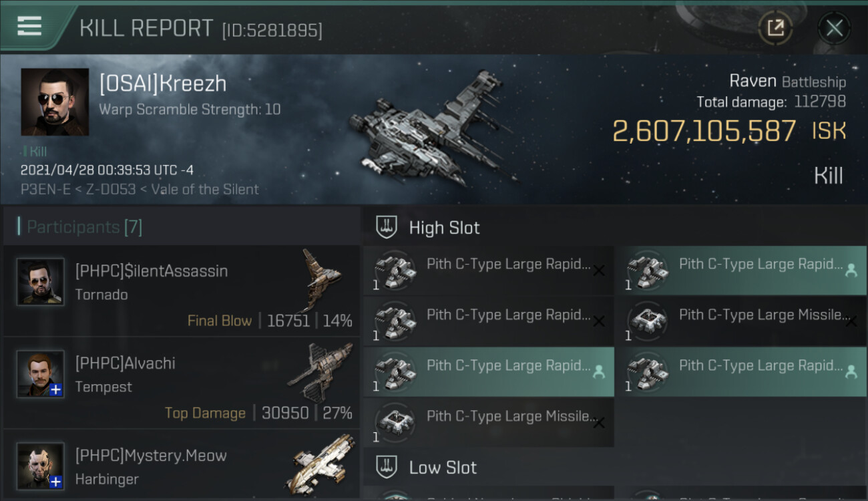Select the Participants [7] header

click(x=84, y=227)
